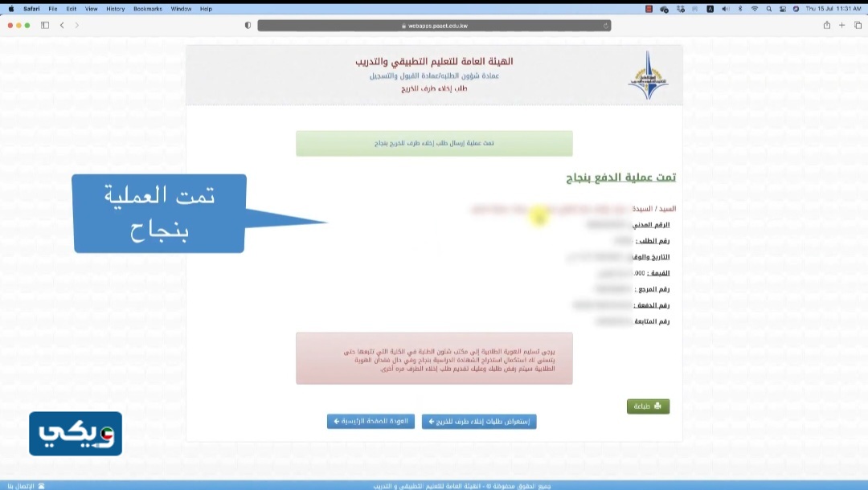Open the File menu

click(53, 9)
